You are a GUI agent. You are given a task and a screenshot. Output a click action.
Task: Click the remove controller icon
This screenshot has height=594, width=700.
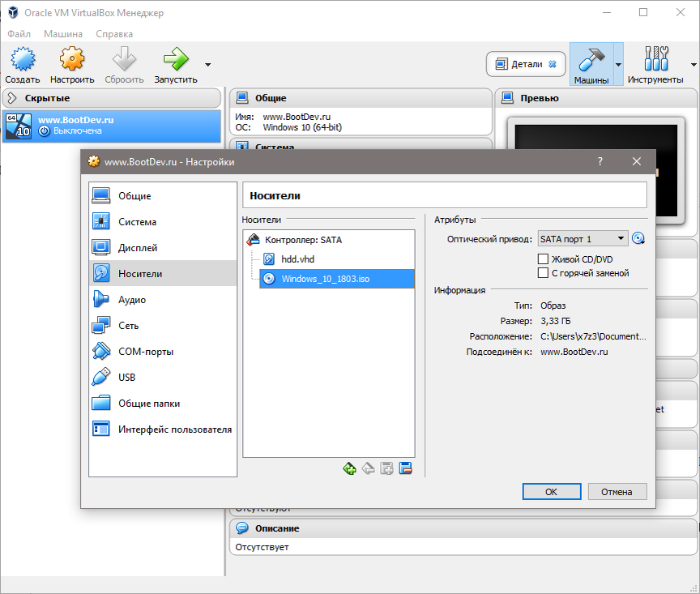369,468
